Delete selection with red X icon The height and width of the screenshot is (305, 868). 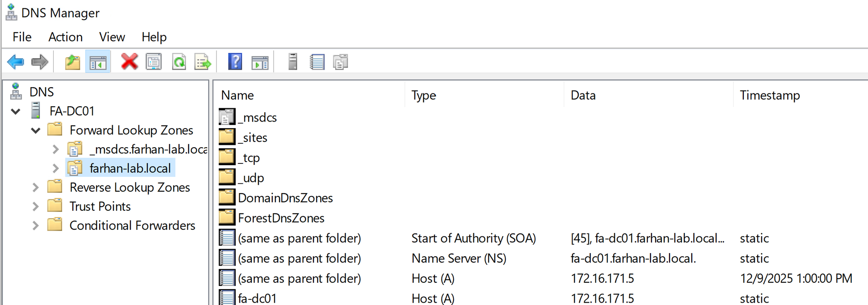[129, 62]
